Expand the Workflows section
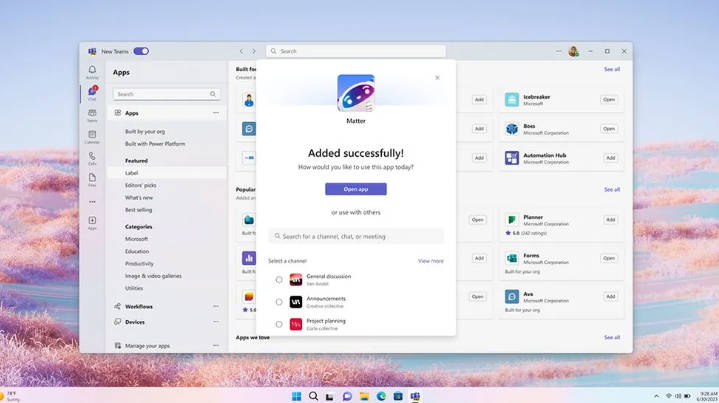This screenshot has width=719, height=403. [216, 306]
